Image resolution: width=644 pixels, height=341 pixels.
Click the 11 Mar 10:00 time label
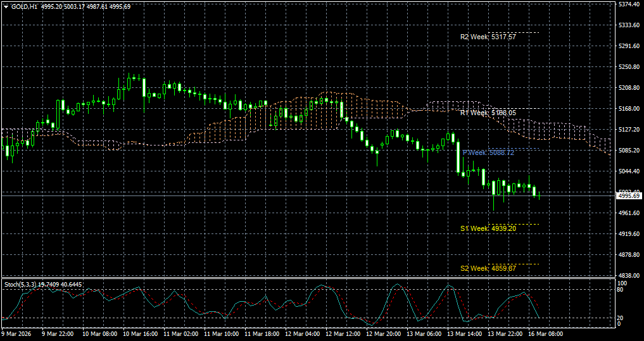[222, 334]
